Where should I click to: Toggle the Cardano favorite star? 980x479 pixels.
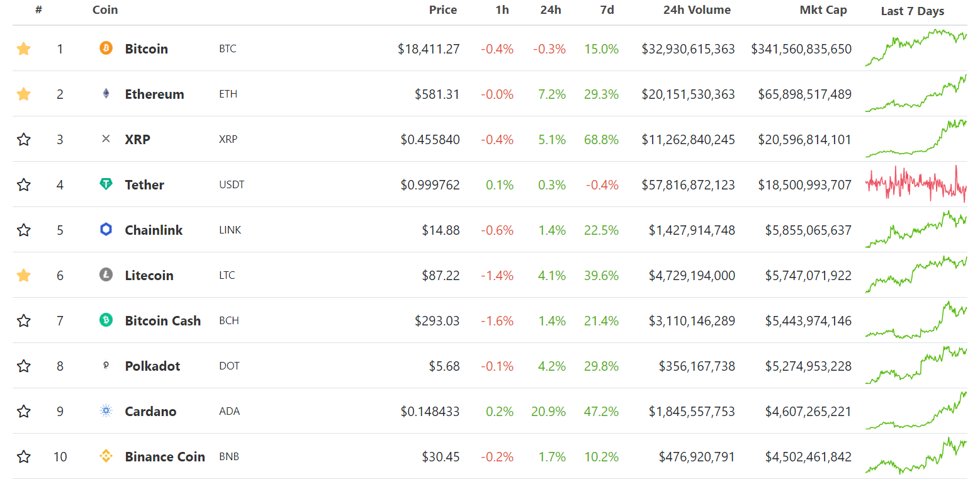click(23, 411)
